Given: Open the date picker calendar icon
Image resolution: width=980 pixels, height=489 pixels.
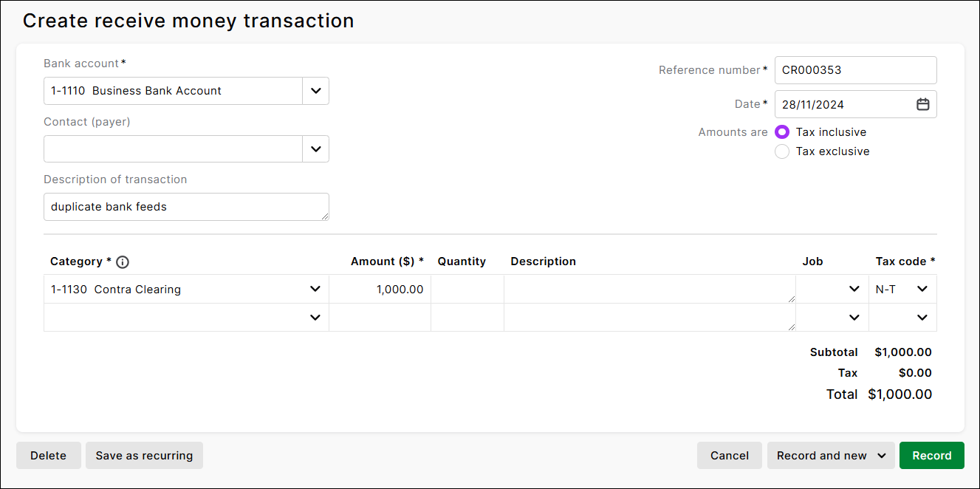Looking at the screenshot, I should tap(922, 104).
